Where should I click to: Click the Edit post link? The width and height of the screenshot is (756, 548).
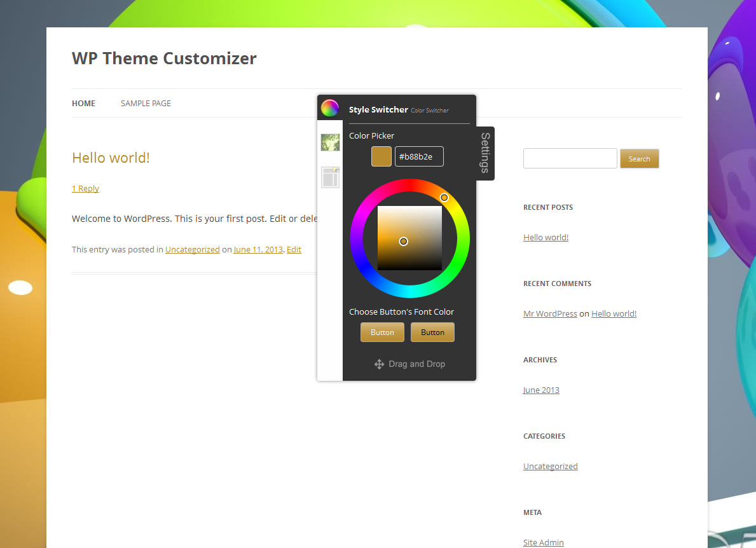(x=294, y=250)
